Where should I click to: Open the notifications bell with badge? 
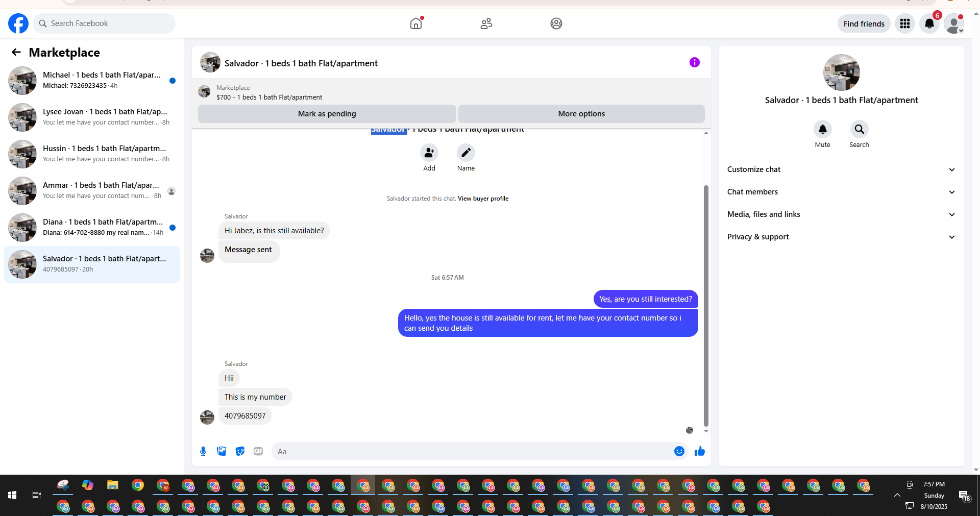coord(929,23)
